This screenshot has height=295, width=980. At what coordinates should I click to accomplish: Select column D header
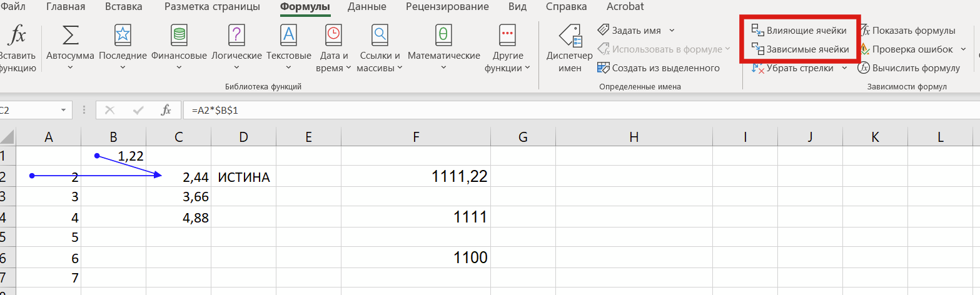tap(244, 137)
